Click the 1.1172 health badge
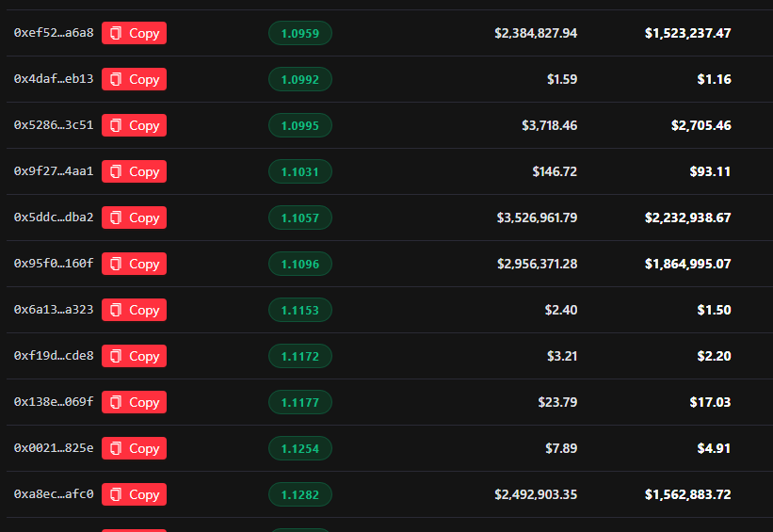773x532 pixels. (x=300, y=356)
